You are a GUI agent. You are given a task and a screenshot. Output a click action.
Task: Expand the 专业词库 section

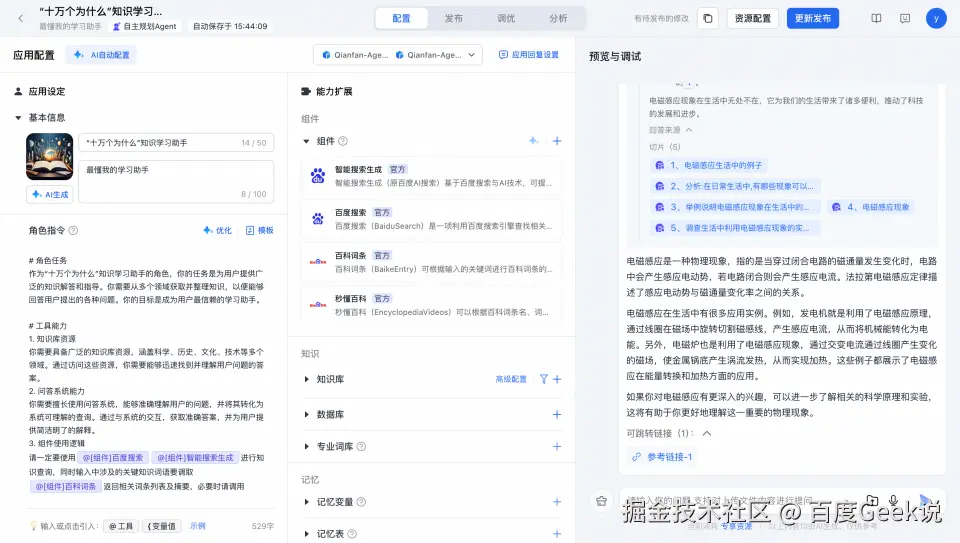point(307,446)
